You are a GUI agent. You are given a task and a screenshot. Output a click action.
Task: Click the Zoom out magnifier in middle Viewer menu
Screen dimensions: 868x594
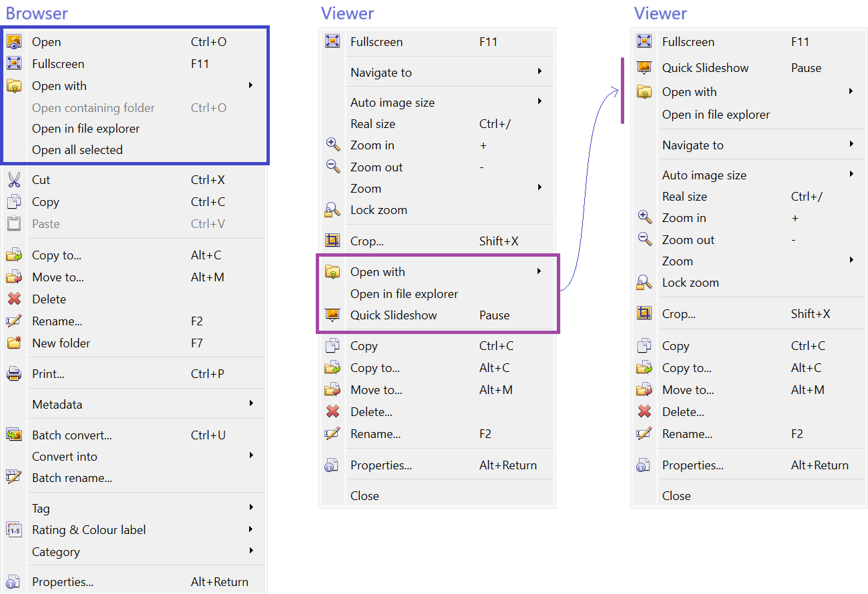tap(332, 167)
